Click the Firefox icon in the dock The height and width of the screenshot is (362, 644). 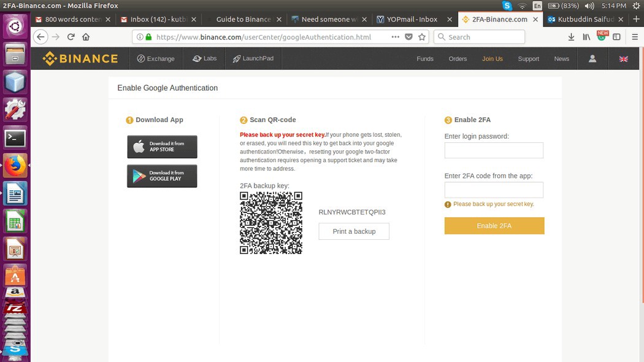click(x=15, y=166)
